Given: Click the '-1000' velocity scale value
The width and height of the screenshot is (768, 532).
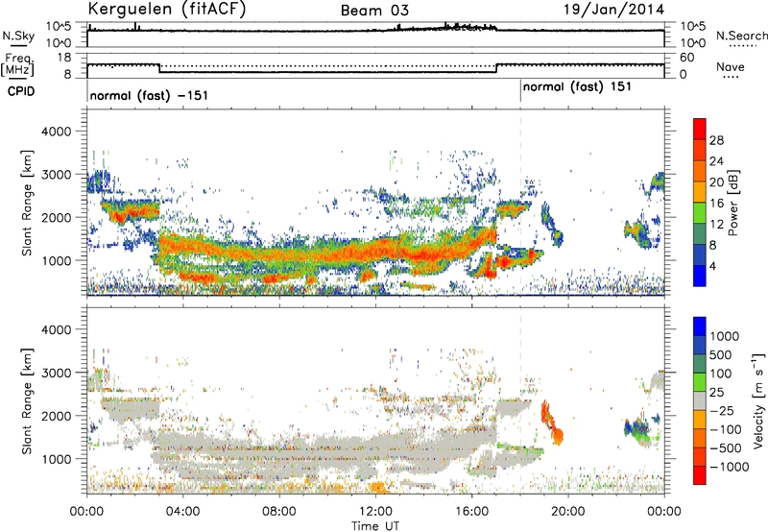Looking at the screenshot, I should [730, 467].
